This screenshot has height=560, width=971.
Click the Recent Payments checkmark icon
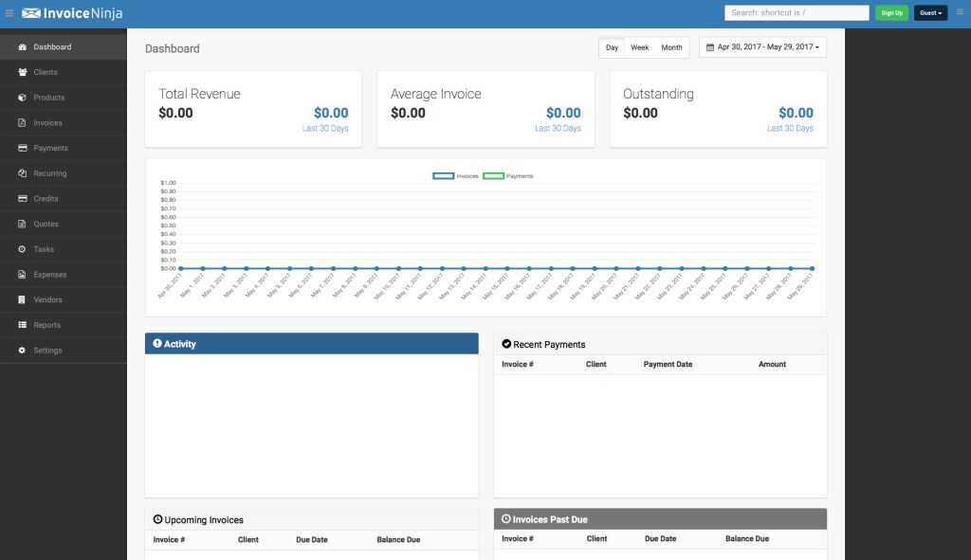[506, 344]
